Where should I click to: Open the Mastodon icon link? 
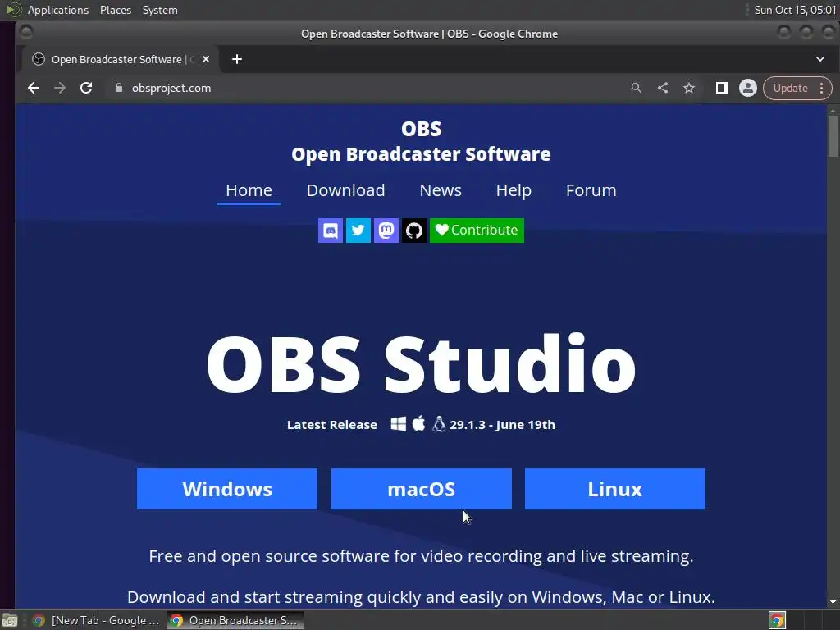(386, 231)
